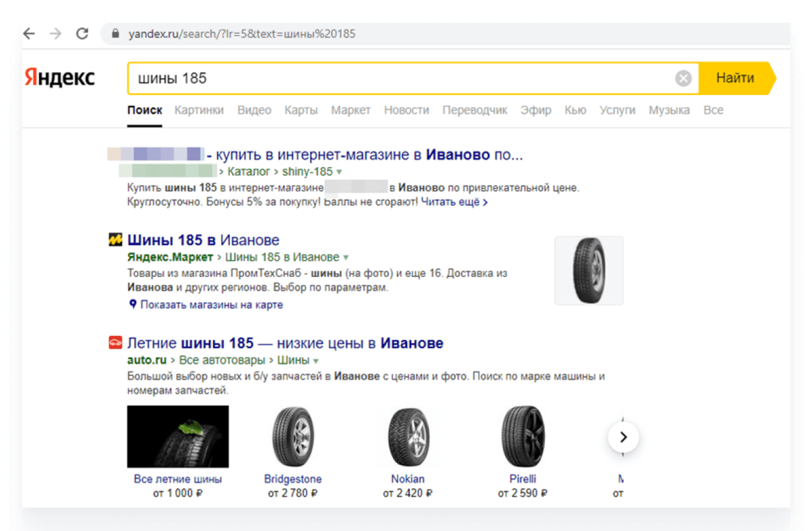
Task: Go back to the previous page
Action: [x=29, y=34]
